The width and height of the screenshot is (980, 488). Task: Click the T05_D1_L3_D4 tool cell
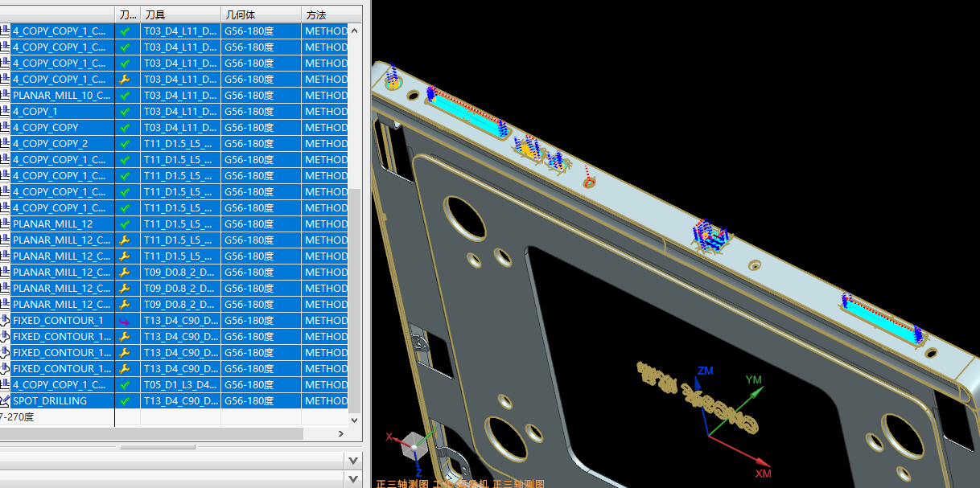click(x=180, y=384)
